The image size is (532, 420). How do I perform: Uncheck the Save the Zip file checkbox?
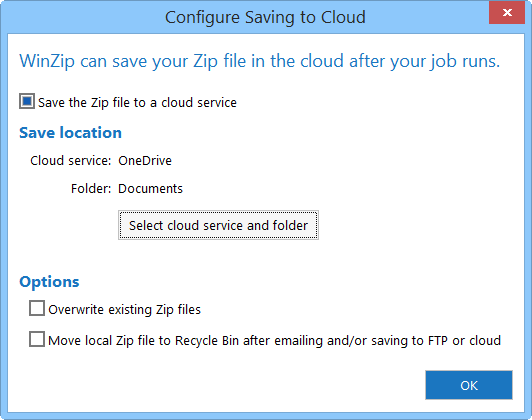27,101
